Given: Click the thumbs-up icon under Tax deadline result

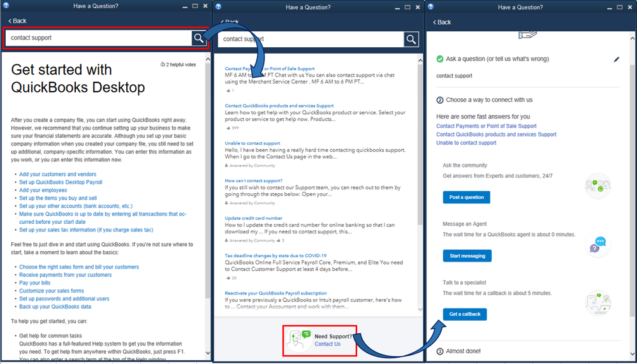Looking at the screenshot, I should pos(228,278).
